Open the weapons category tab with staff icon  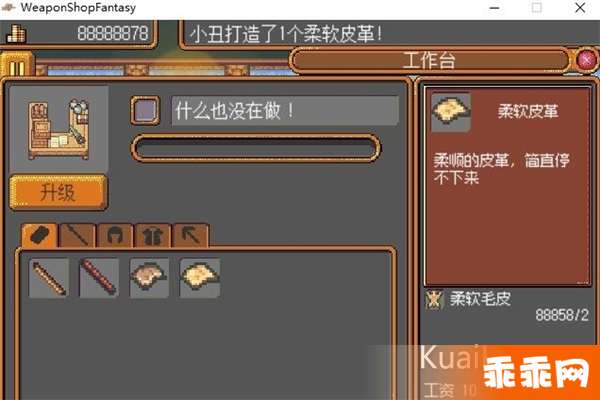pos(77,235)
